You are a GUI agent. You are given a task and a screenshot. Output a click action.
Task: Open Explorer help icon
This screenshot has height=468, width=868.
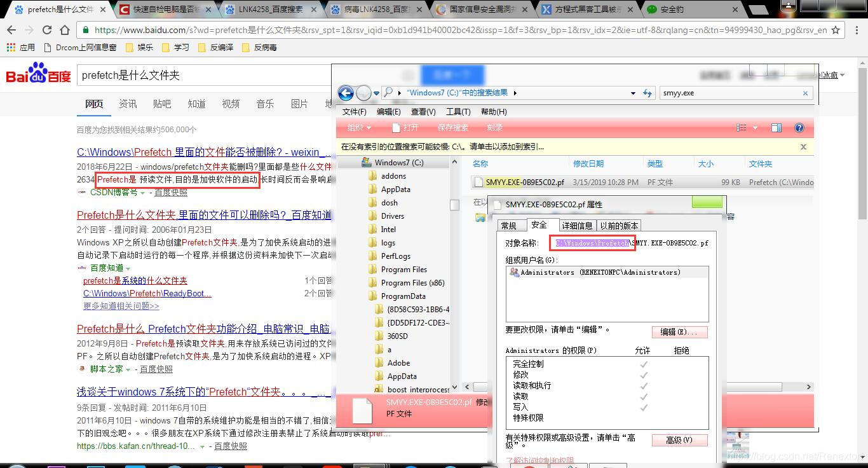point(799,127)
